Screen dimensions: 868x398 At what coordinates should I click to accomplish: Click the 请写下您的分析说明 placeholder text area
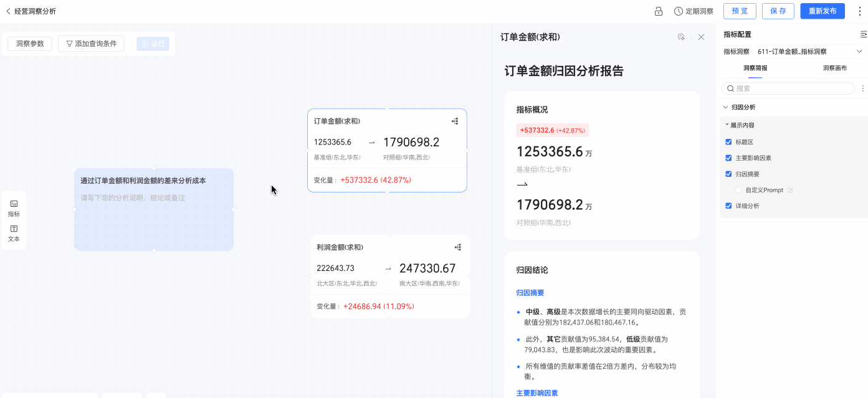coord(133,197)
